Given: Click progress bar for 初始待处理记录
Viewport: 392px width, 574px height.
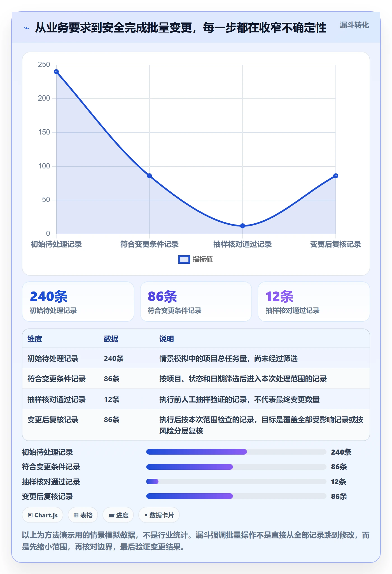Looking at the screenshot, I should [x=236, y=452].
